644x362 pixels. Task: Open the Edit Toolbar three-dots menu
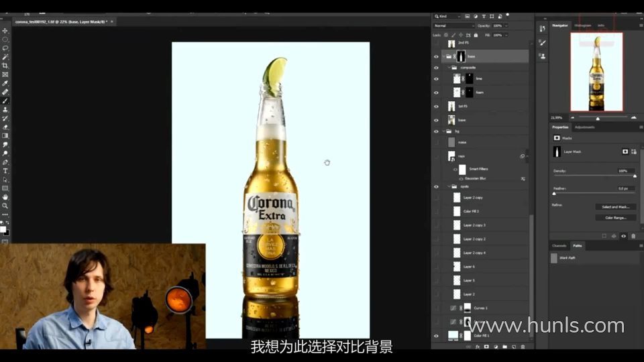[x=5, y=215]
